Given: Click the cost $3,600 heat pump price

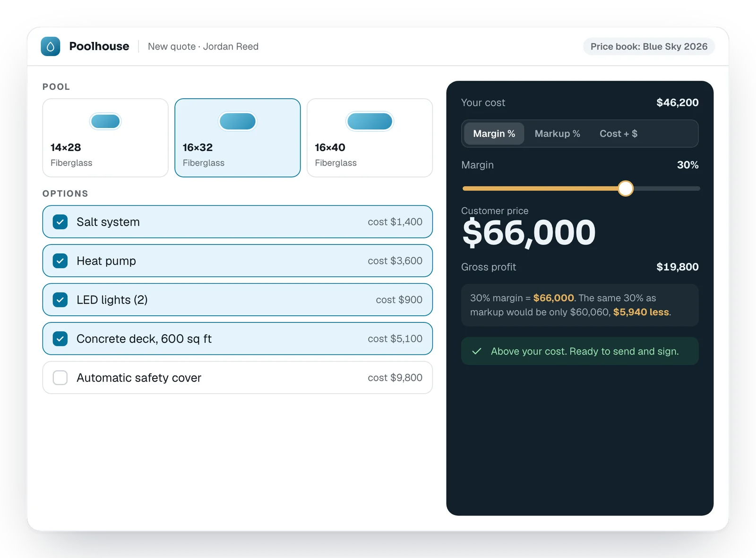Looking at the screenshot, I should tap(395, 261).
